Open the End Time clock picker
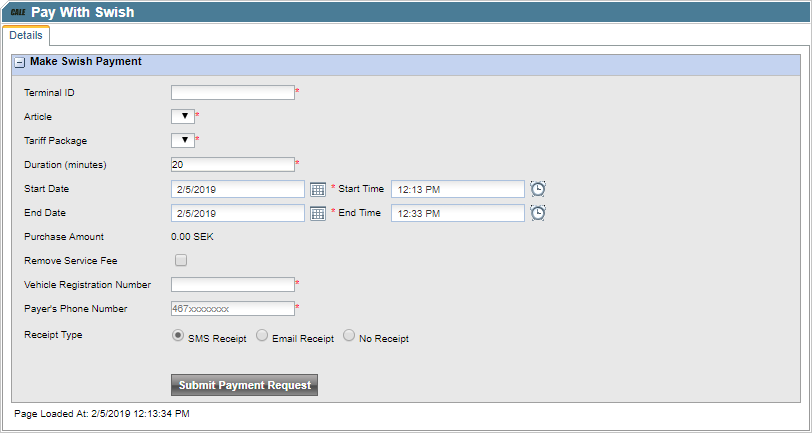 [538, 213]
